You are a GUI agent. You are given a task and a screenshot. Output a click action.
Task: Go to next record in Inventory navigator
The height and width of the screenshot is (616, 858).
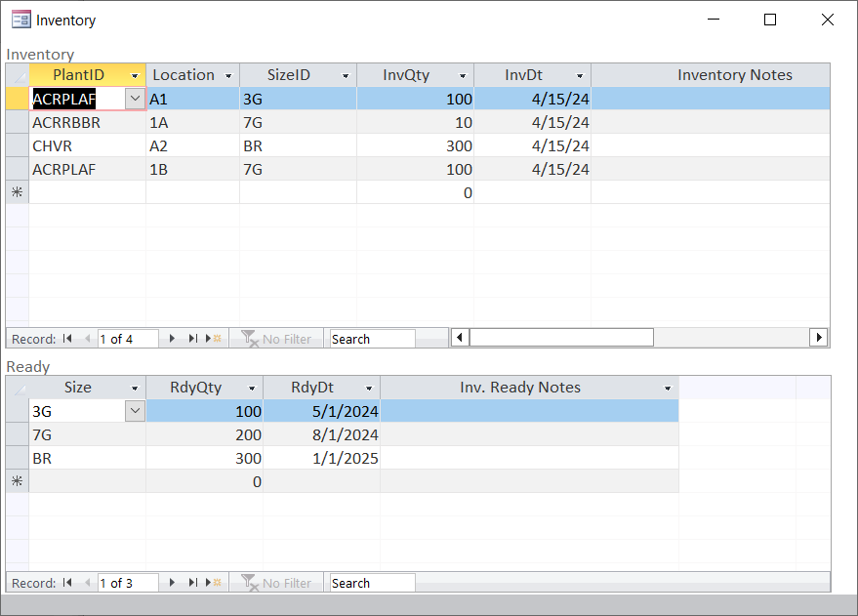pyautogui.click(x=173, y=339)
